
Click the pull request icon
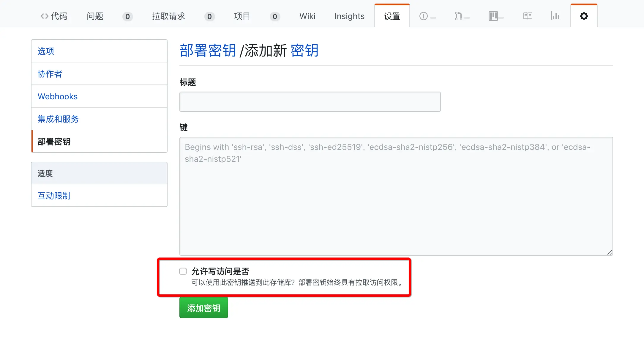[458, 16]
